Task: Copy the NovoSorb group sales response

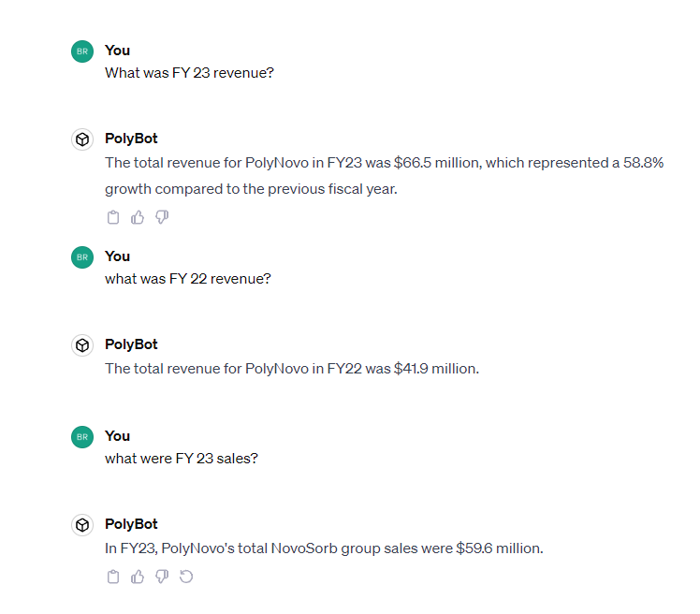Action: pyautogui.click(x=113, y=577)
